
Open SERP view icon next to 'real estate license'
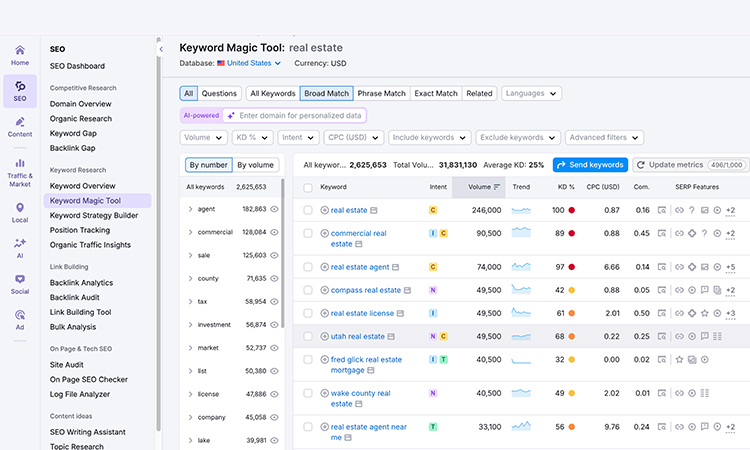(x=400, y=314)
